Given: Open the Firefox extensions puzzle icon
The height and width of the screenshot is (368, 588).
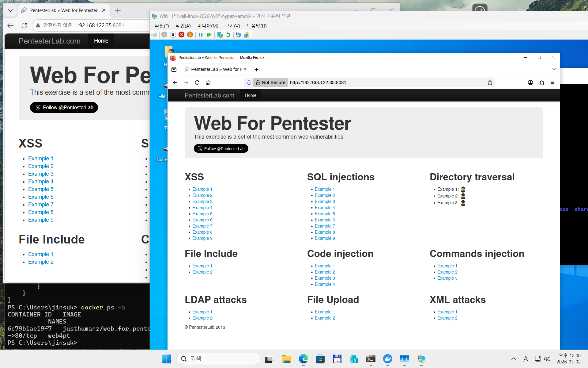Looking at the screenshot, I should [x=541, y=82].
